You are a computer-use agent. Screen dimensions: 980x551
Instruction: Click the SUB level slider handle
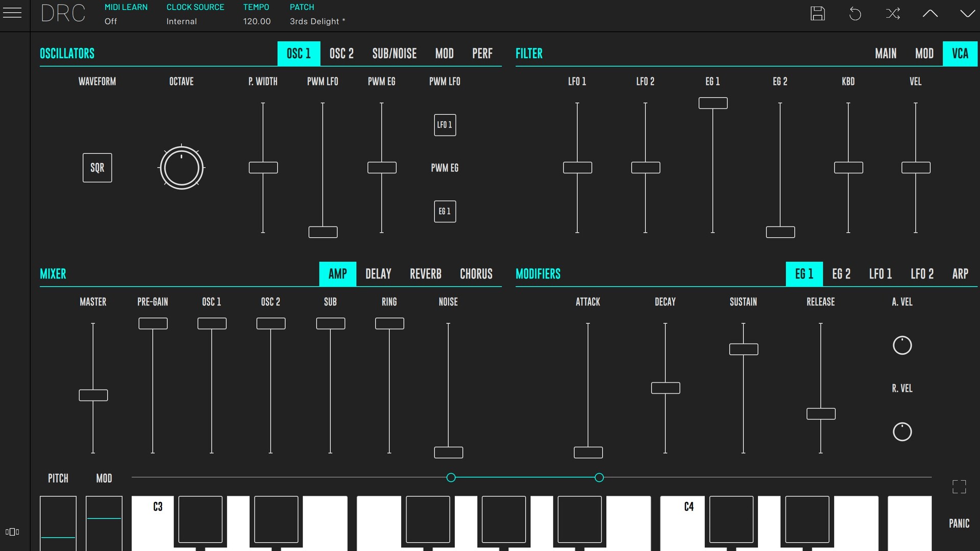pyautogui.click(x=331, y=323)
